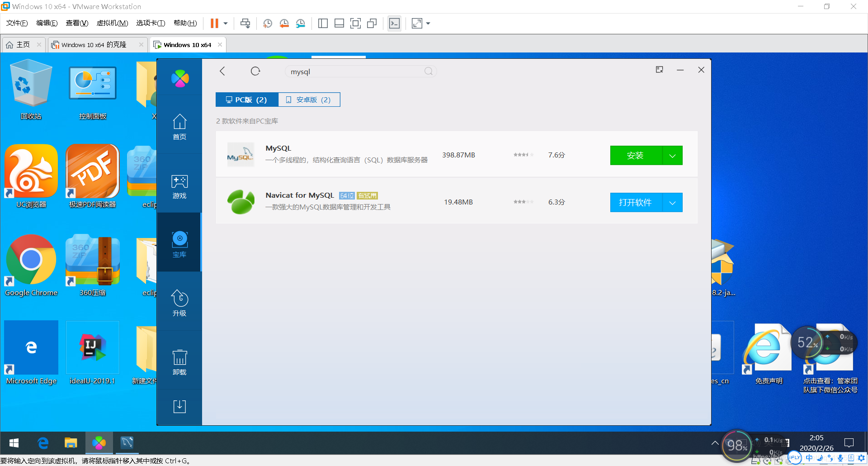Refresh the search results page
Viewport: 868px width, 466px height.
pos(255,71)
